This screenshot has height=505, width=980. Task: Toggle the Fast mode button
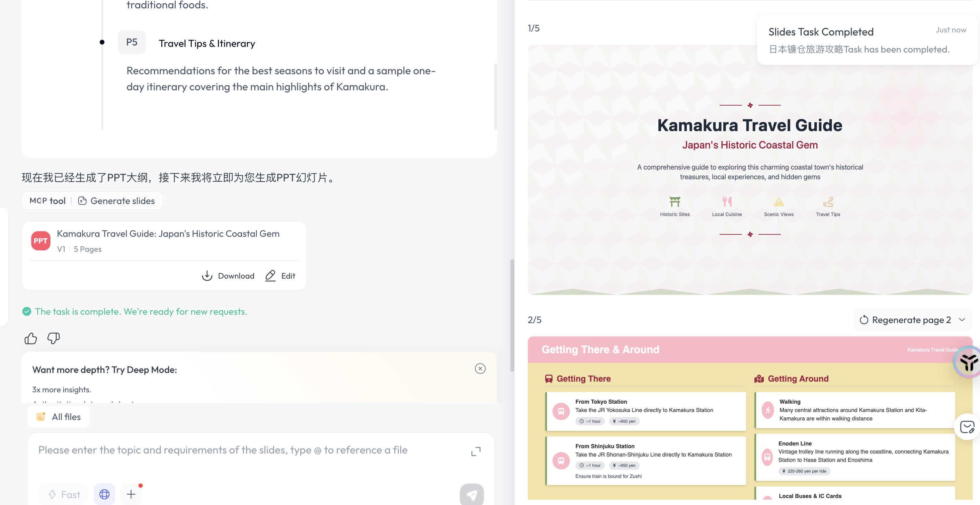pos(64,494)
